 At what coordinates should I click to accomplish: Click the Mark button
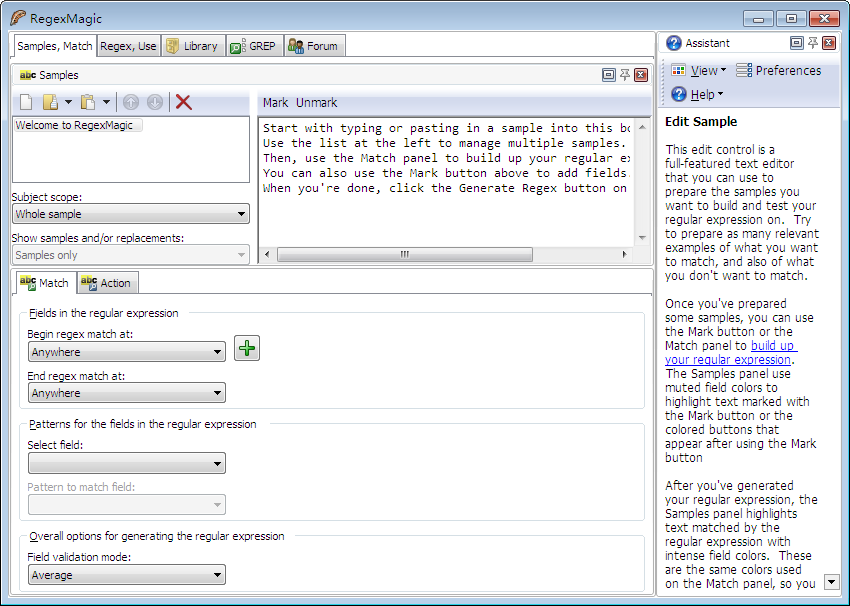pyautogui.click(x=275, y=102)
